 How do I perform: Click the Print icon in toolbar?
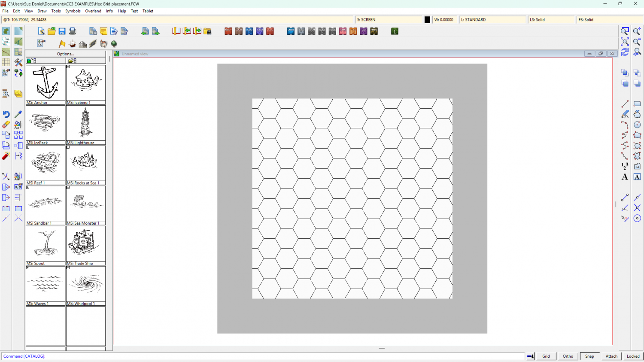point(73,31)
